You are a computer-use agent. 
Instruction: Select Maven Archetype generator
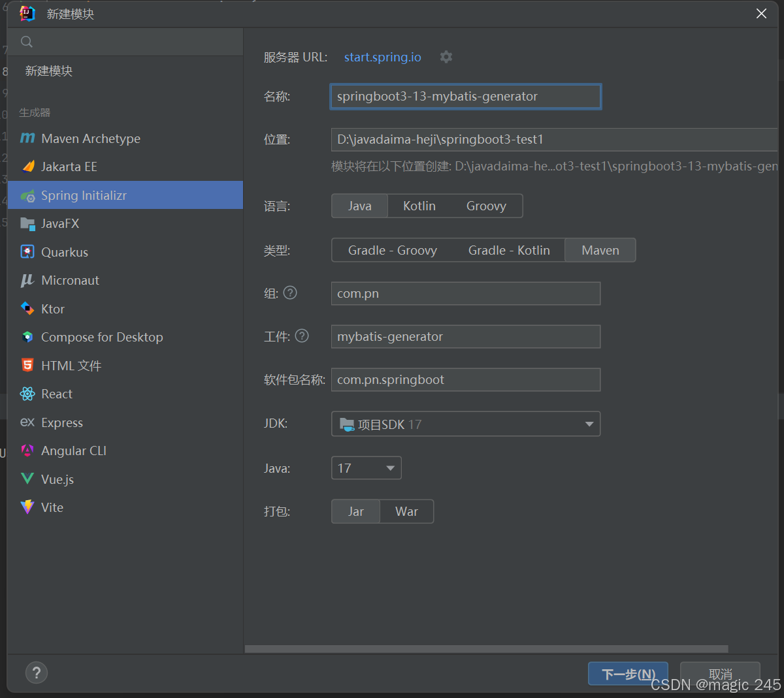125,138
